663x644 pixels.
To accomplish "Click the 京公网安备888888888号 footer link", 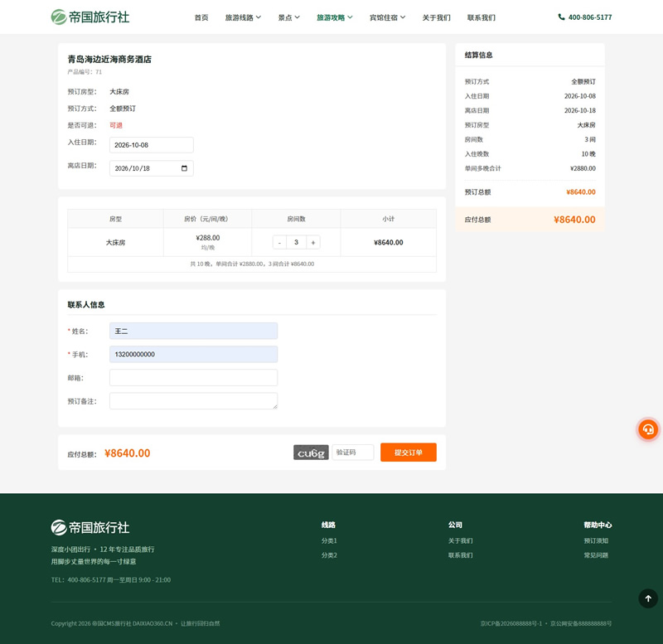I will [x=581, y=624].
